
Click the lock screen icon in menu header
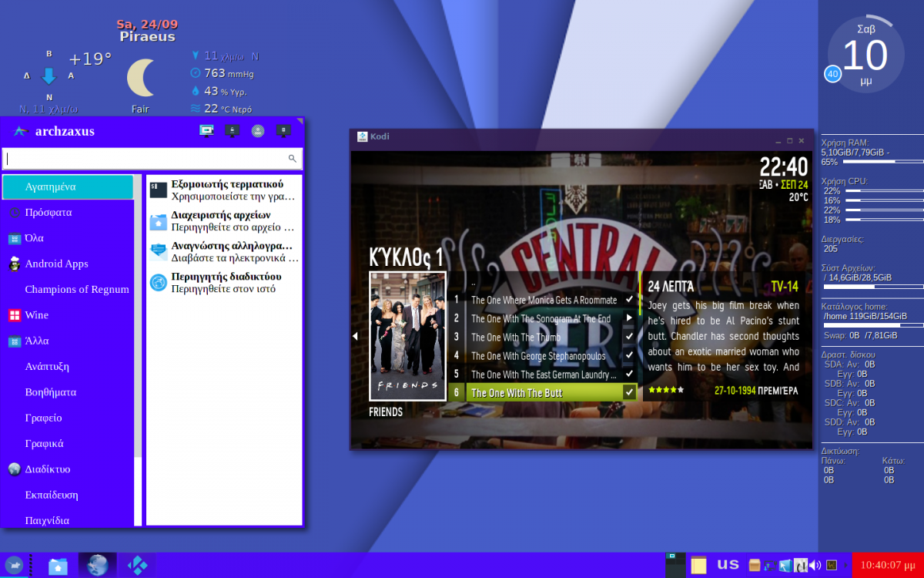click(232, 131)
